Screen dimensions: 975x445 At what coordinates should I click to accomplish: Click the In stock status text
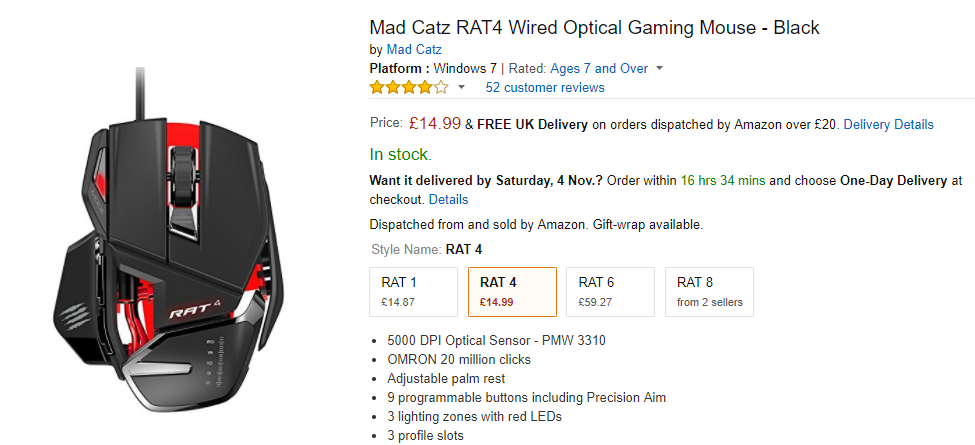[401, 155]
